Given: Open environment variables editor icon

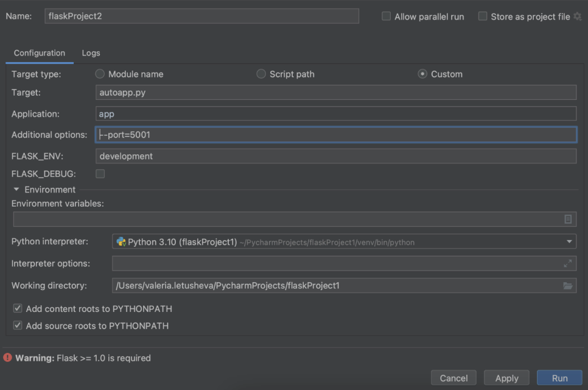Looking at the screenshot, I should [567, 219].
